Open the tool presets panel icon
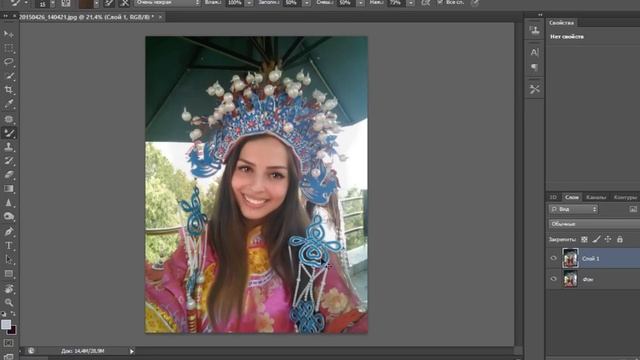The height and width of the screenshot is (360, 640). (x=534, y=89)
